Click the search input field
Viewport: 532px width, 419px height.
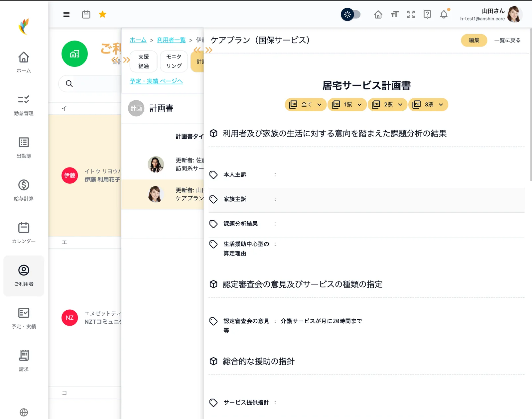tap(90, 84)
